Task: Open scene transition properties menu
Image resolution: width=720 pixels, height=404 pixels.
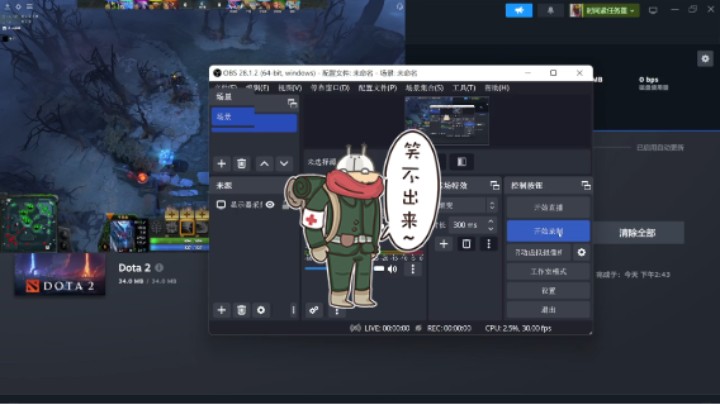Action: [489, 244]
